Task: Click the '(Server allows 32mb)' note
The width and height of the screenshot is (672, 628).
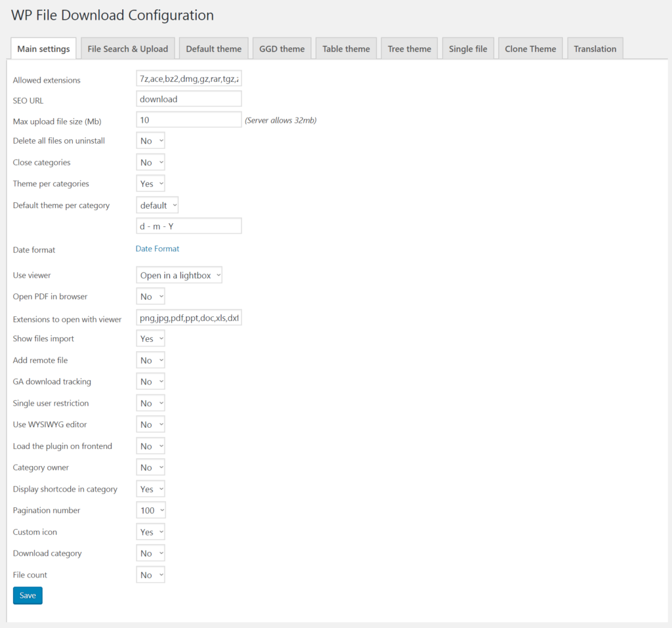Action: coord(281,121)
